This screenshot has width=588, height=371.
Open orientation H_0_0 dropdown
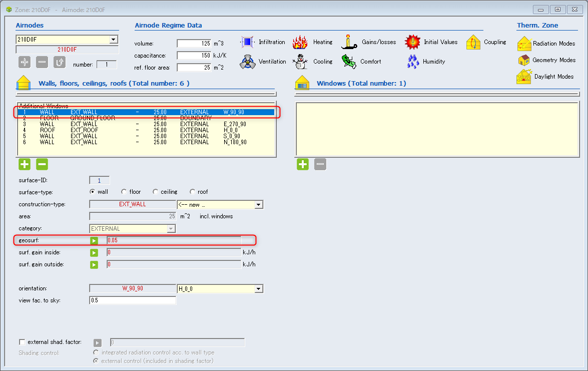[x=258, y=289]
